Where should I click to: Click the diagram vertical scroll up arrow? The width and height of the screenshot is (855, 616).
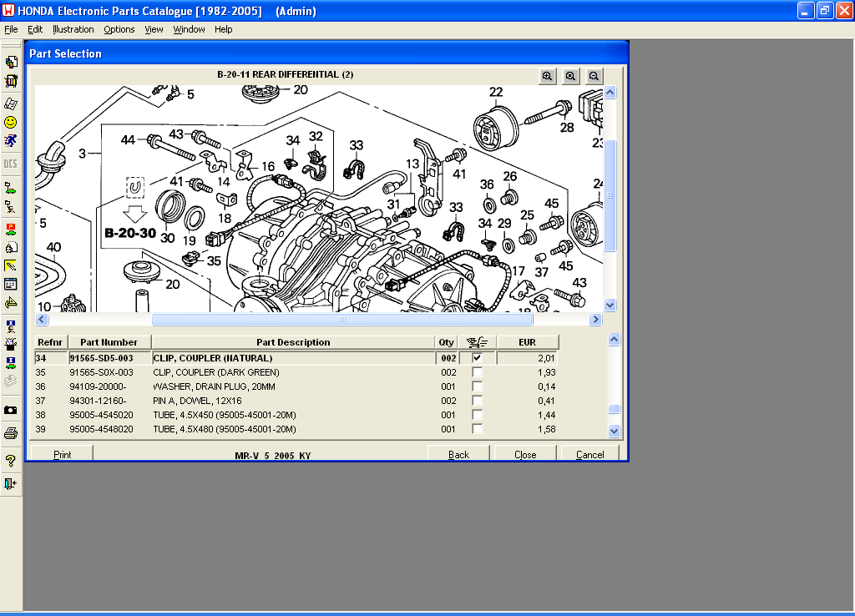pos(610,92)
